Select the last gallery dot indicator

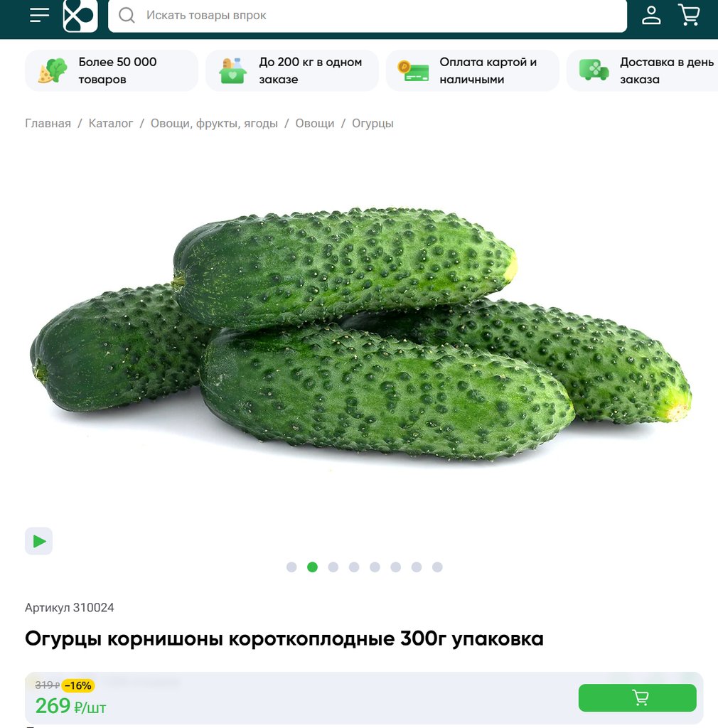pyautogui.click(x=437, y=567)
